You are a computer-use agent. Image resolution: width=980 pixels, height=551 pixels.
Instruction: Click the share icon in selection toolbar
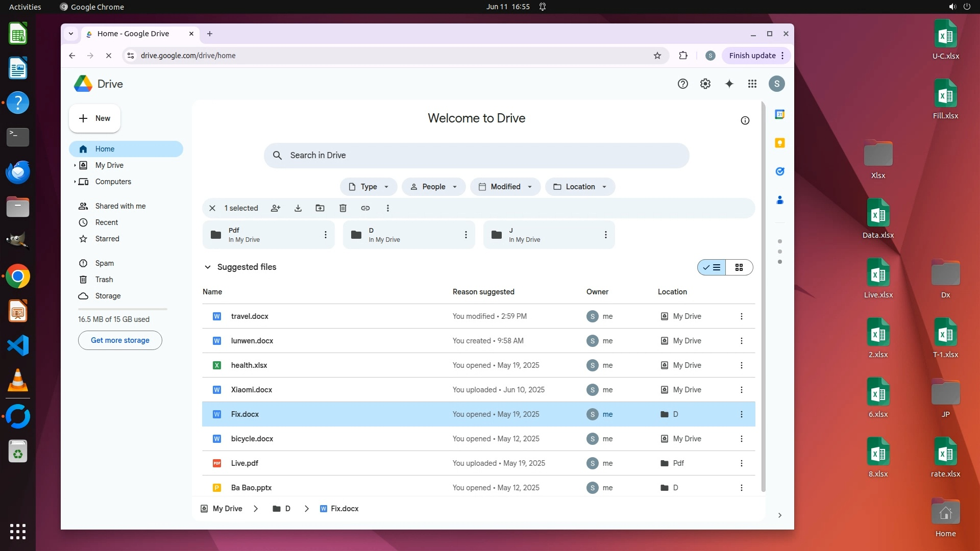[276, 208]
